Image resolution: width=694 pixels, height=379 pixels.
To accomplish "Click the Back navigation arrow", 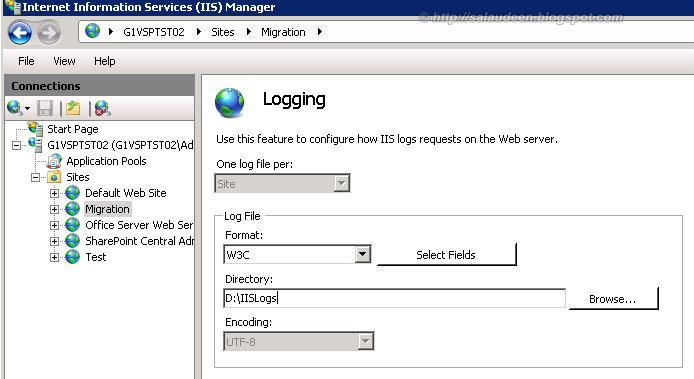I will tap(19, 32).
